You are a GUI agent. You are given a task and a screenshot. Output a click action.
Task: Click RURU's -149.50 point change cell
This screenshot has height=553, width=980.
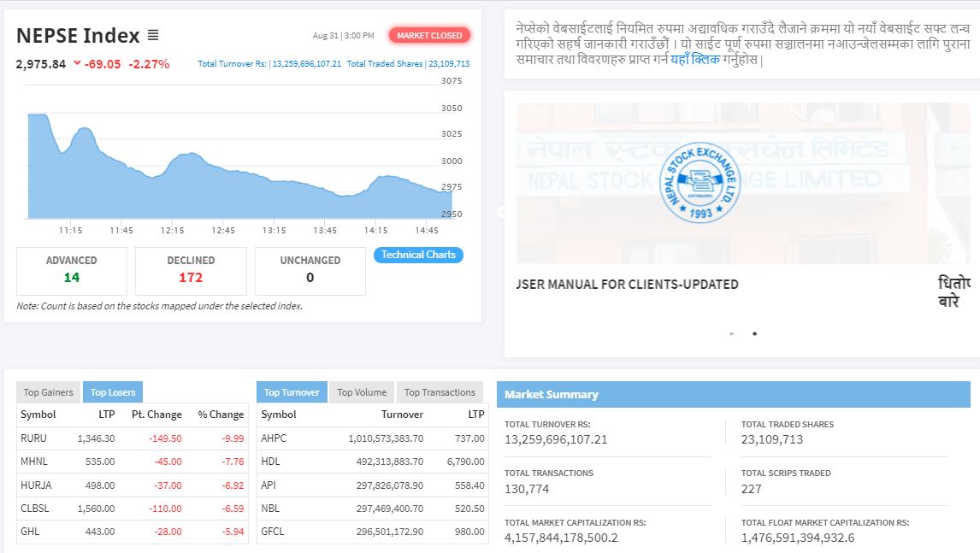pyautogui.click(x=165, y=438)
